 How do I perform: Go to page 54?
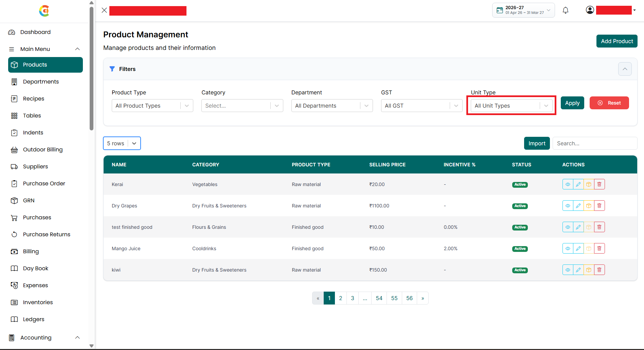[379, 298]
